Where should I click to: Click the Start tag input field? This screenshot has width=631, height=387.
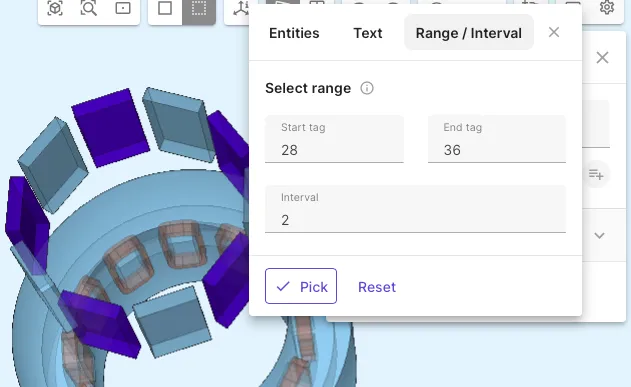coord(334,139)
